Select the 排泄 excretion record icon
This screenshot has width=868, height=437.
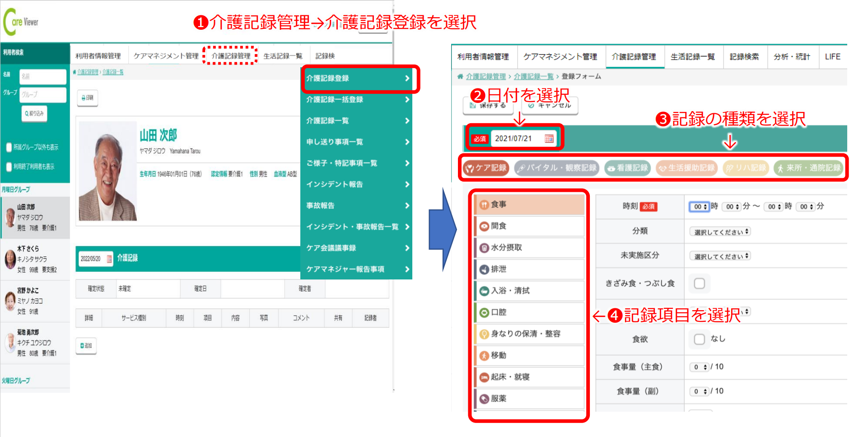point(484,270)
